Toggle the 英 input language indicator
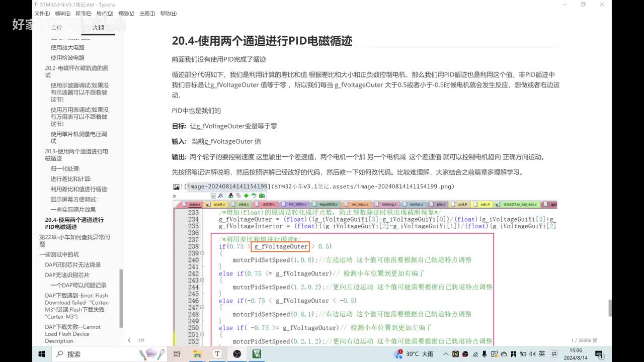This screenshot has width=644, height=362. pos(542,354)
